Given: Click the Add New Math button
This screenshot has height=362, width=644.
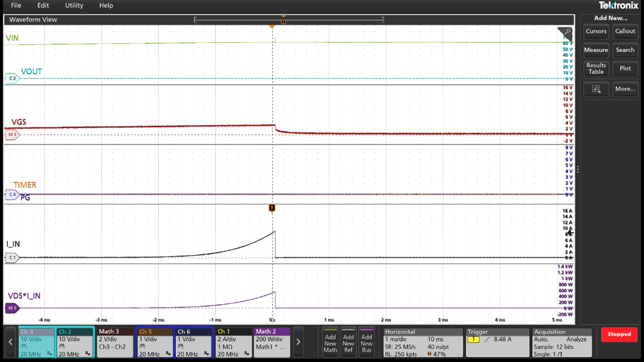Looking at the screenshot, I should [330, 342].
